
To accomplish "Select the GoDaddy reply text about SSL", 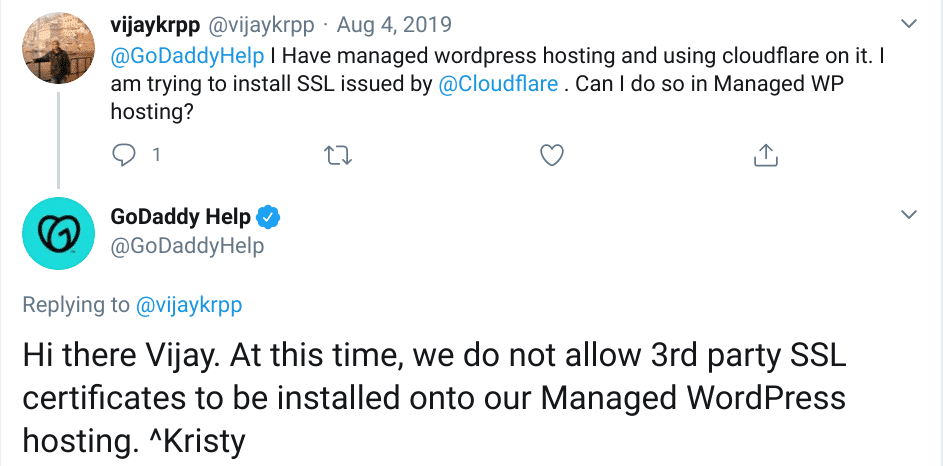I will [x=434, y=398].
